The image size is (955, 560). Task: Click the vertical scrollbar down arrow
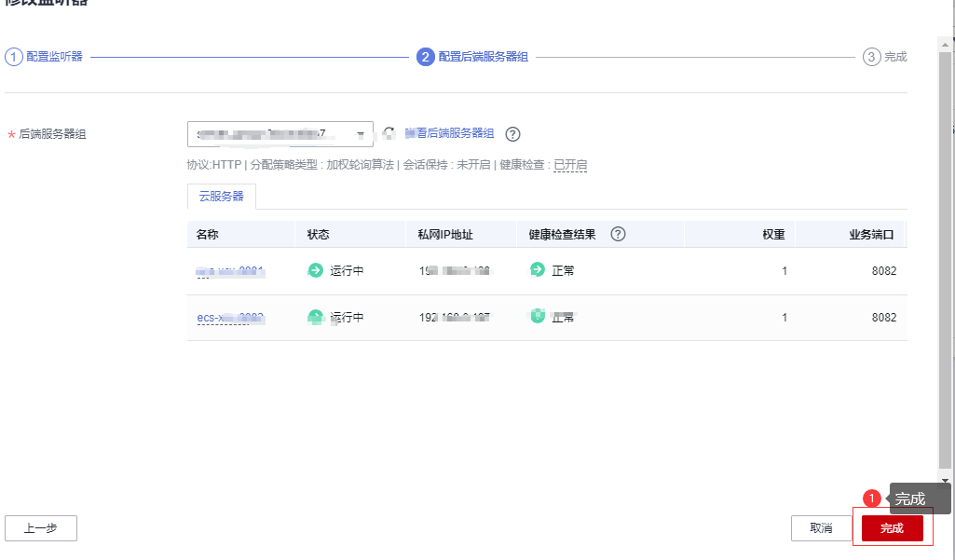point(946,481)
